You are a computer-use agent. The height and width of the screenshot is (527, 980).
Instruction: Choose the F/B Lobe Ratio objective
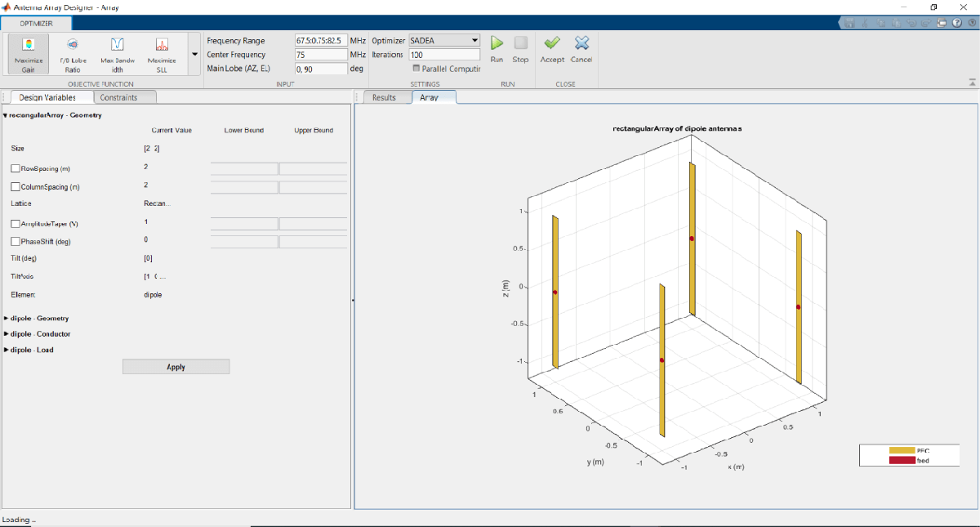(x=72, y=53)
